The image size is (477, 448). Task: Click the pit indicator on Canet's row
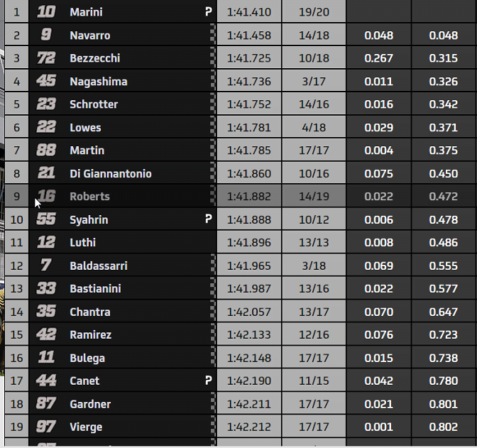click(x=208, y=381)
